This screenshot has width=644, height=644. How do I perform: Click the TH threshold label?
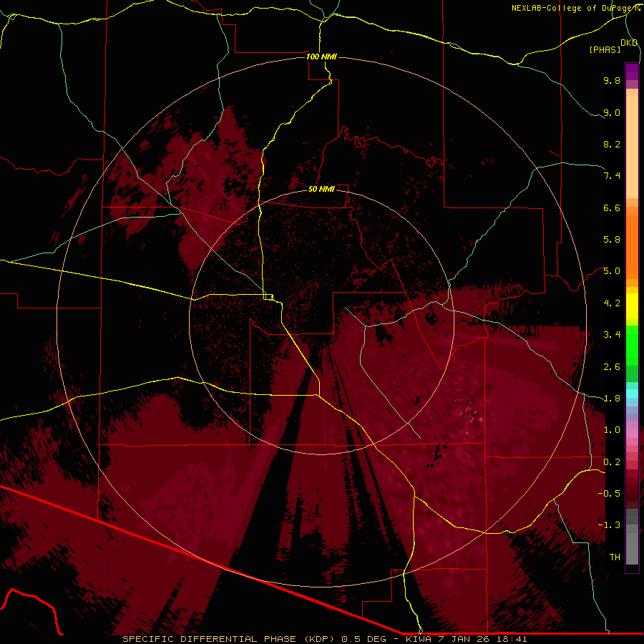click(615, 557)
